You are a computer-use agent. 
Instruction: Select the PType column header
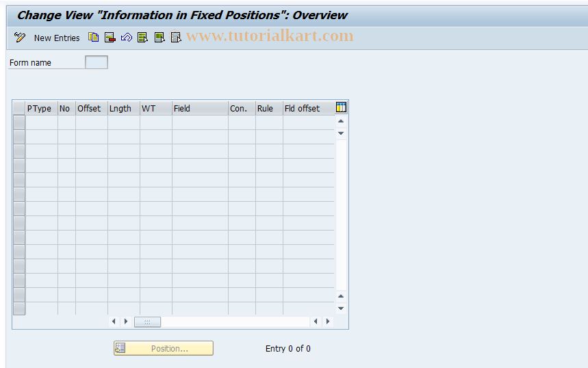[41, 108]
